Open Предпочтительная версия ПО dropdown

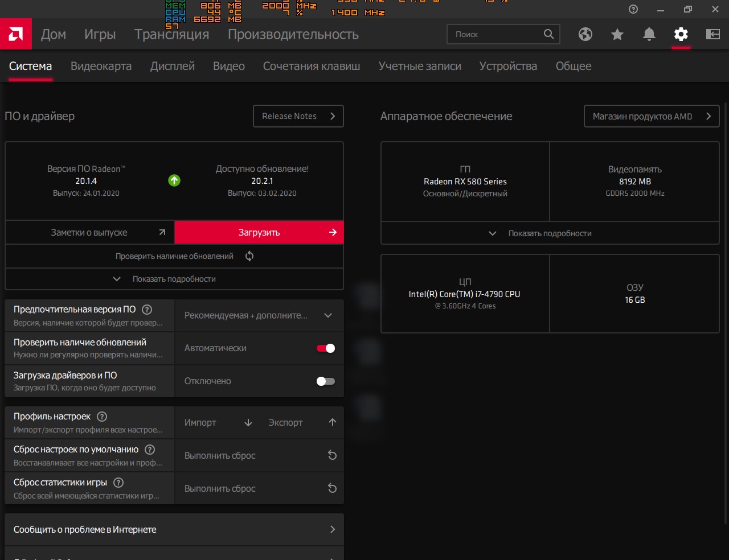259,315
